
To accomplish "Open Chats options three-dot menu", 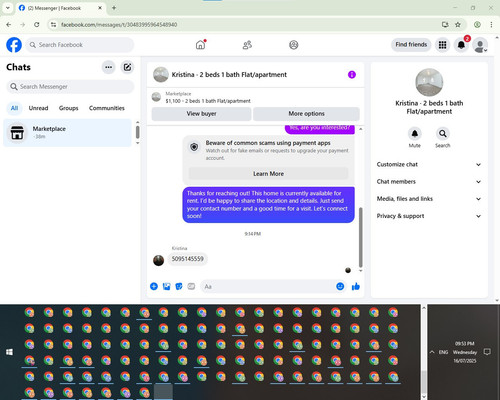I will [x=108, y=67].
